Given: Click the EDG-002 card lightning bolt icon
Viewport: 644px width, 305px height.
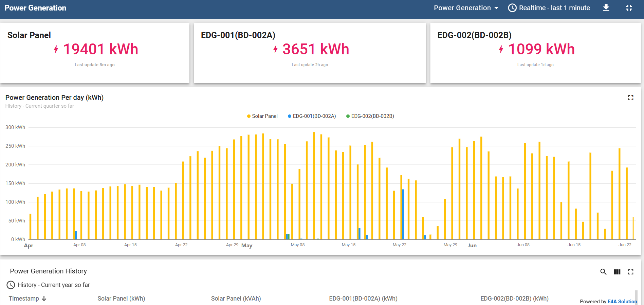Looking at the screenshot, I should point(501,49).
